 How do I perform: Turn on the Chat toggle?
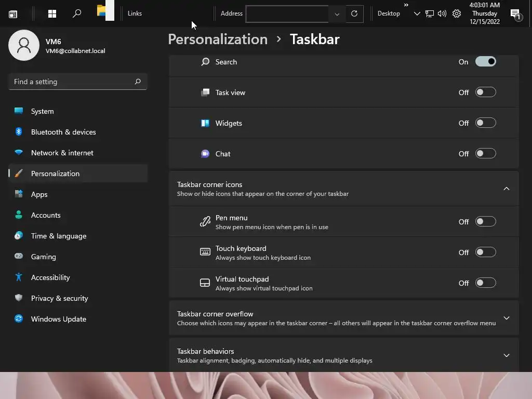click(x=486, y=153)
